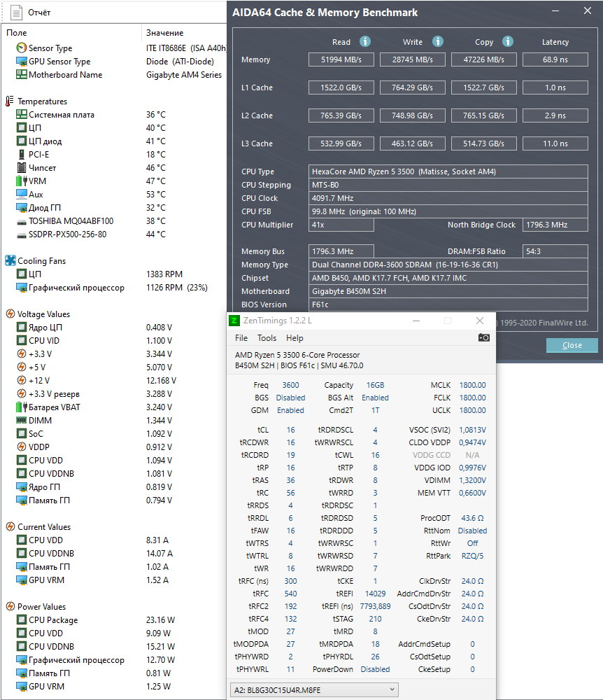Click the L3 Cache Write value 463.12 GB/s
Screen dimensions: 603x700
tap(413, 143)
